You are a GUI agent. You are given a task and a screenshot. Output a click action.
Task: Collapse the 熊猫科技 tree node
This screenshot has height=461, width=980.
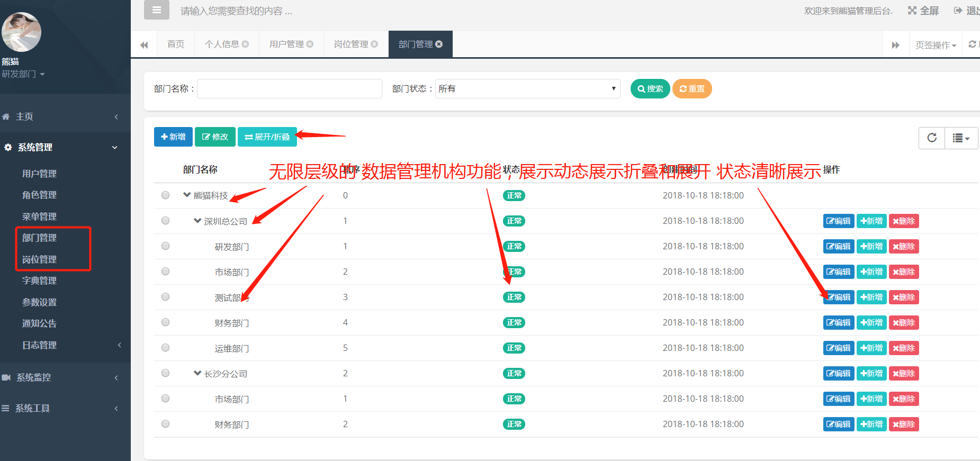tap(187, 195)
